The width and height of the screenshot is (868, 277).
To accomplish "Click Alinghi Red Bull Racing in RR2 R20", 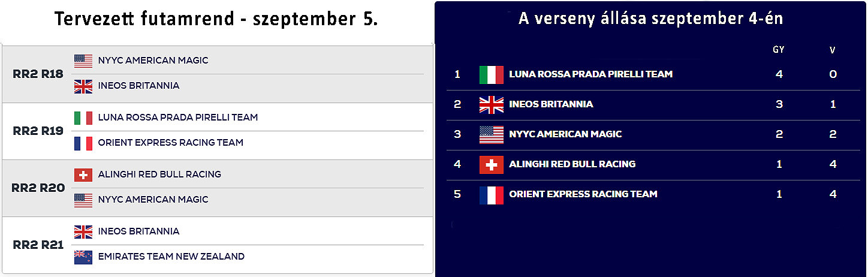I will pos(159,174).
